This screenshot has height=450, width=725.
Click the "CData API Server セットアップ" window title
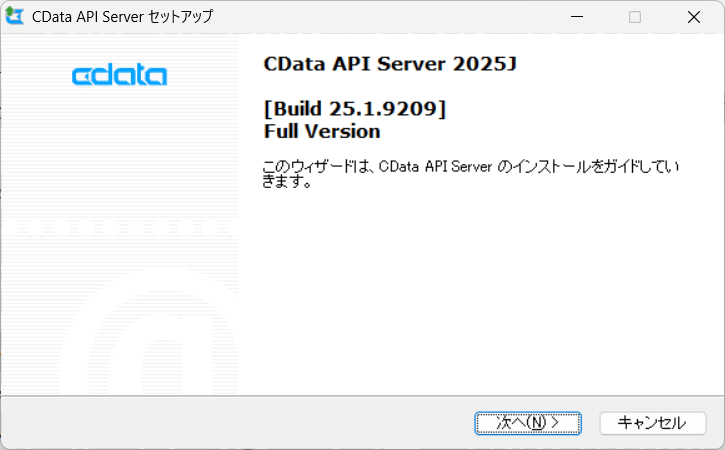tap(123, 17)
